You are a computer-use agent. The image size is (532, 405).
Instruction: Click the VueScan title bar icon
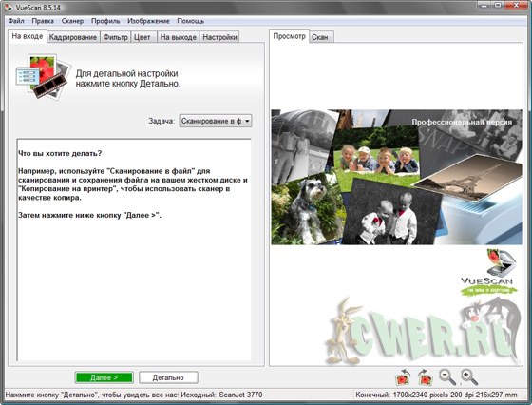point(8,7)
